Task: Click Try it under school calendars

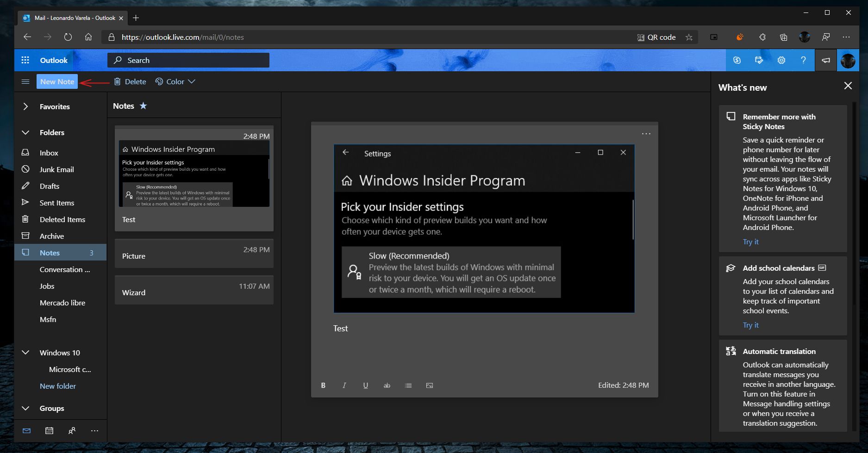Action: 750,325
